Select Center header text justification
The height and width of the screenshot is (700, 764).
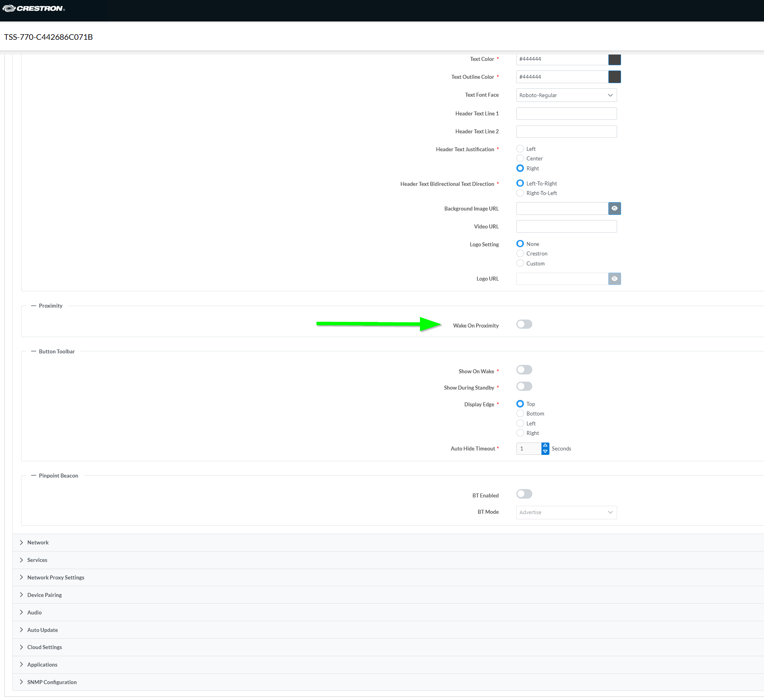pyautogui.click(x=520, y=159)
